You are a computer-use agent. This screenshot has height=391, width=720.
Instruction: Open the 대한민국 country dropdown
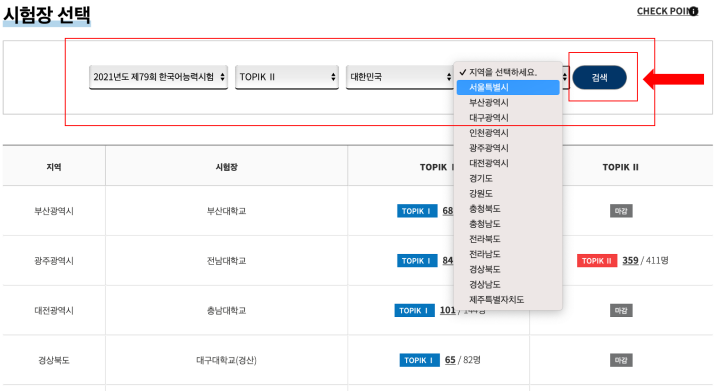click(399, 77)
